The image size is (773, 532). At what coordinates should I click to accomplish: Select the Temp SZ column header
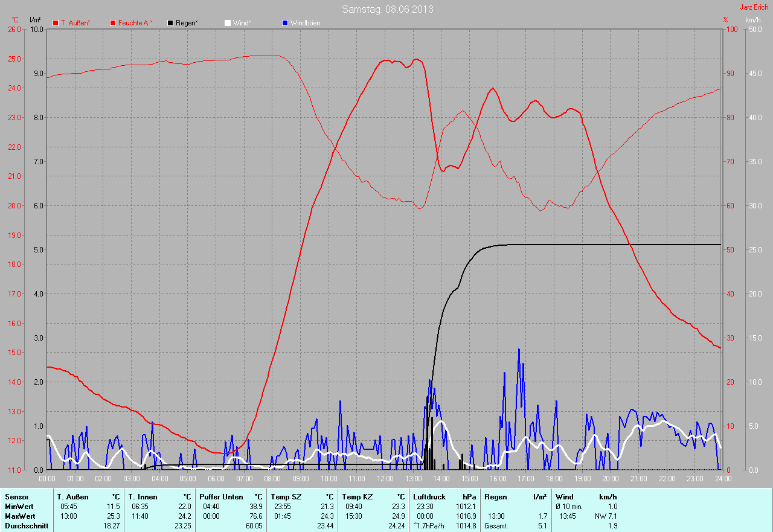pos(286,497)
